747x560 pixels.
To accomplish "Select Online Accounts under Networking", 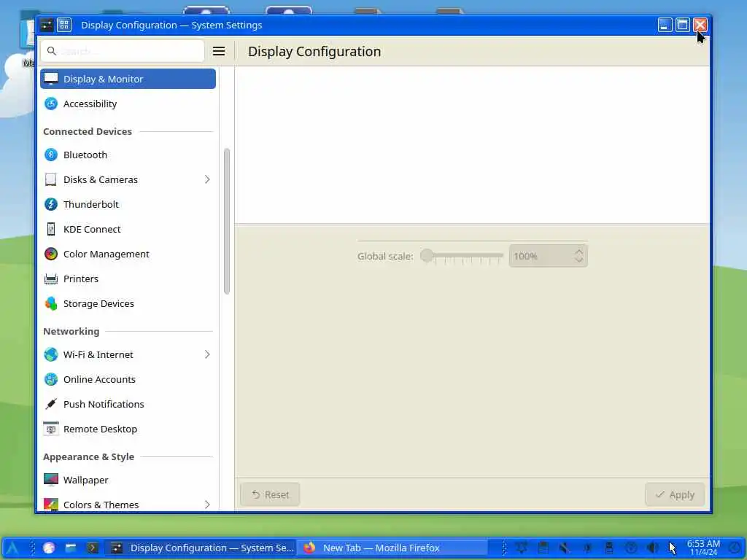I will coord(128,379).
